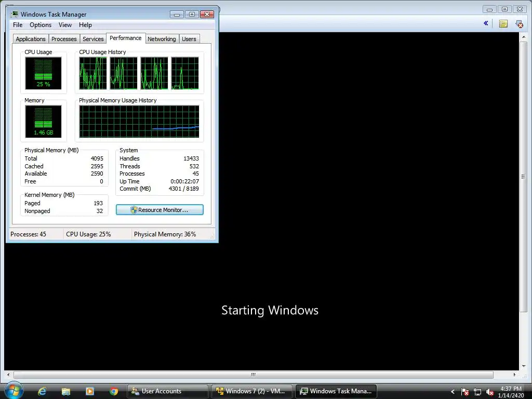The height and width of the screenshot is (399, 532).
Task: Minimize the background VM window
Action: tap(489, 9)
